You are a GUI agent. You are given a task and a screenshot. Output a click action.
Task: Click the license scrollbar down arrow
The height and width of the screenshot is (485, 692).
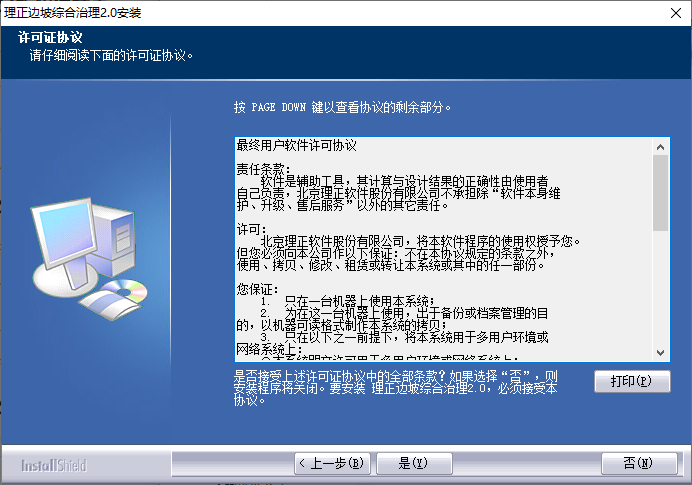[x=660, y=353]
